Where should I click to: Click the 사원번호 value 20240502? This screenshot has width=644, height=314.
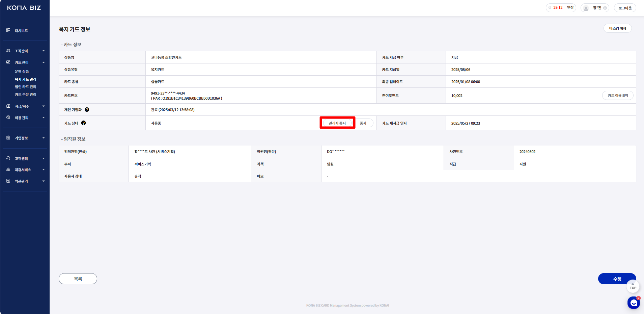(x=527, y=152)
